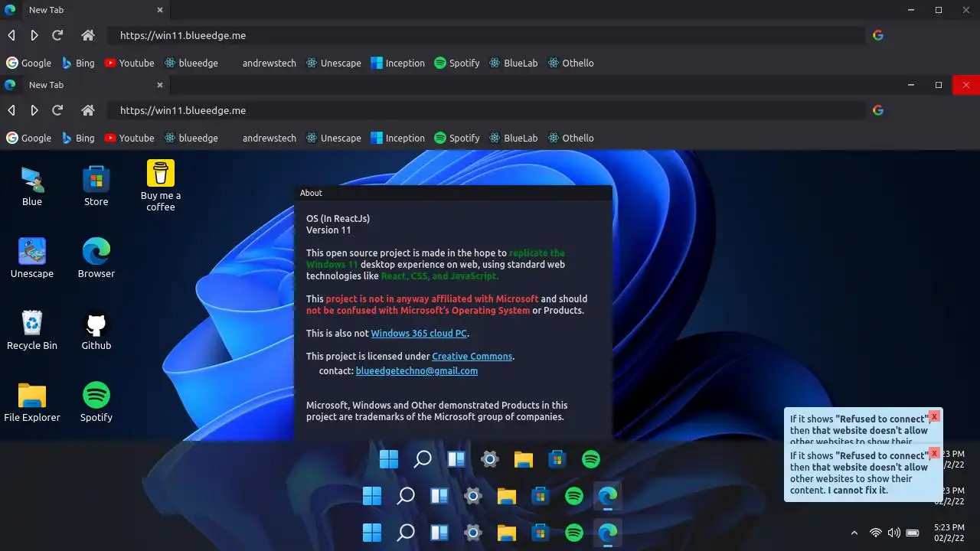The height and width of the screenshot is (551, 980).
Task: Open the File Explorer desktop icon
Action: click(32, 402)
